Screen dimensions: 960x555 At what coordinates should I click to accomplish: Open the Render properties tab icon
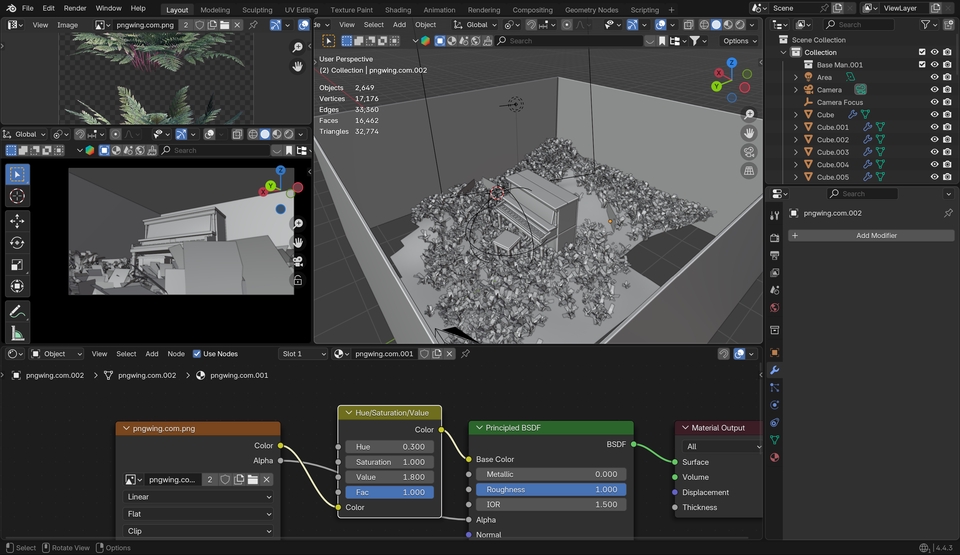point(774,238)
